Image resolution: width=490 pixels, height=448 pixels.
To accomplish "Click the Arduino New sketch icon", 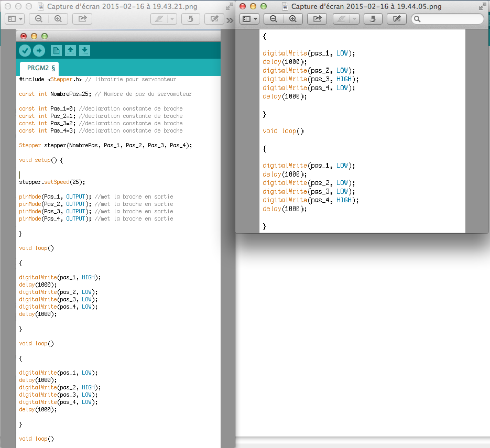I will tap(56, 50).
